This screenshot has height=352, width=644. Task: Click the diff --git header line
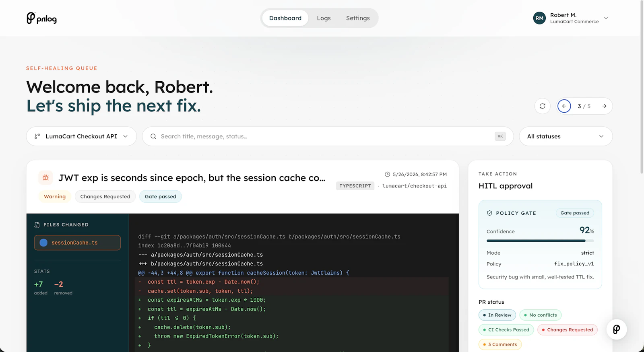pyautogui.click(x=269, y=237)
